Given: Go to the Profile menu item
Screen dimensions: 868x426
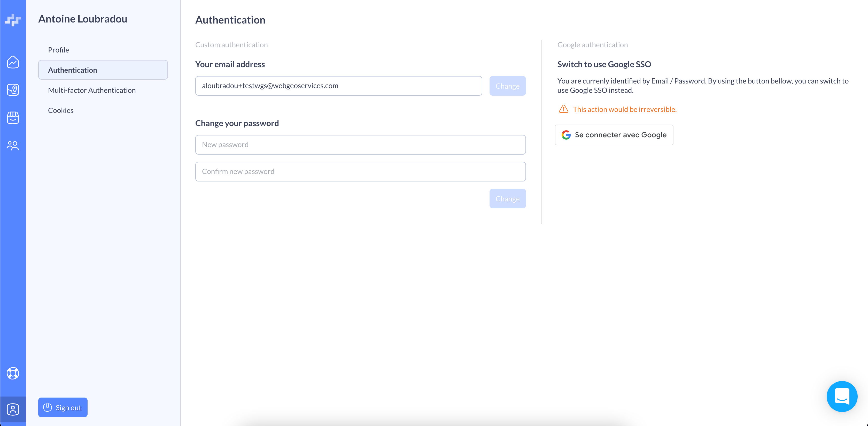Looking at the screenshot, I should click(x=58, y=50).
